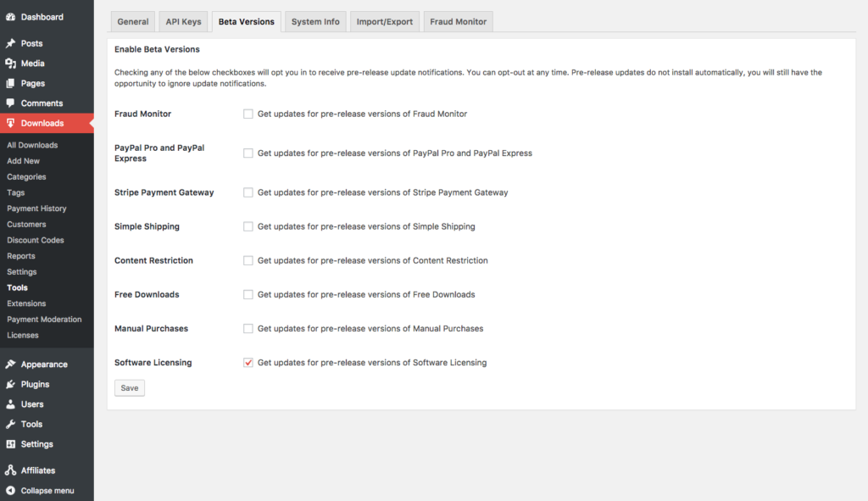Viewport: 868px width, 501px height.
Task: Open the Import/Export tab
Action: point(384,21)
